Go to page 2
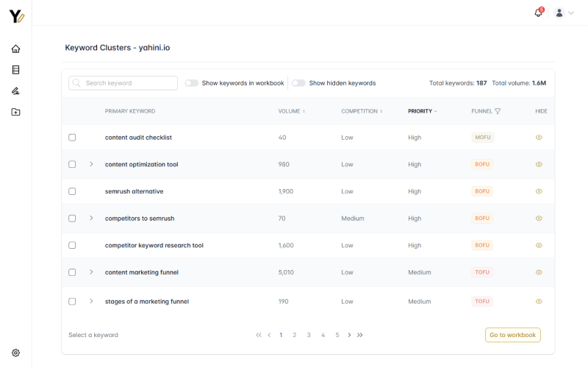This screenshot has width=588, height=368. coord(295,335)
